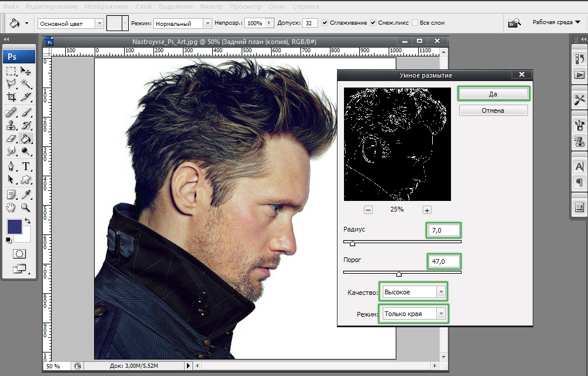588x376 pixels.
Task: Click the Отмена button
Action: [x=493, y=110]
